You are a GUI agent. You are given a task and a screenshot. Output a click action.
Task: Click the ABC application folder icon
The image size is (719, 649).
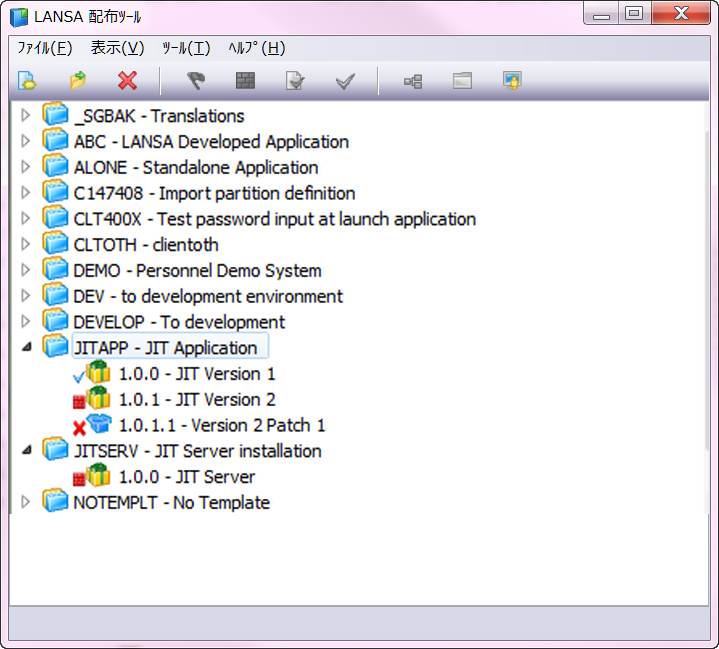[x=55, y=140]
